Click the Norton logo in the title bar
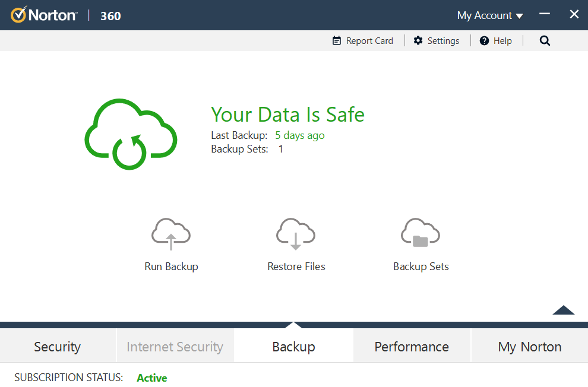The image size is (588, 387). click(43, 14)
